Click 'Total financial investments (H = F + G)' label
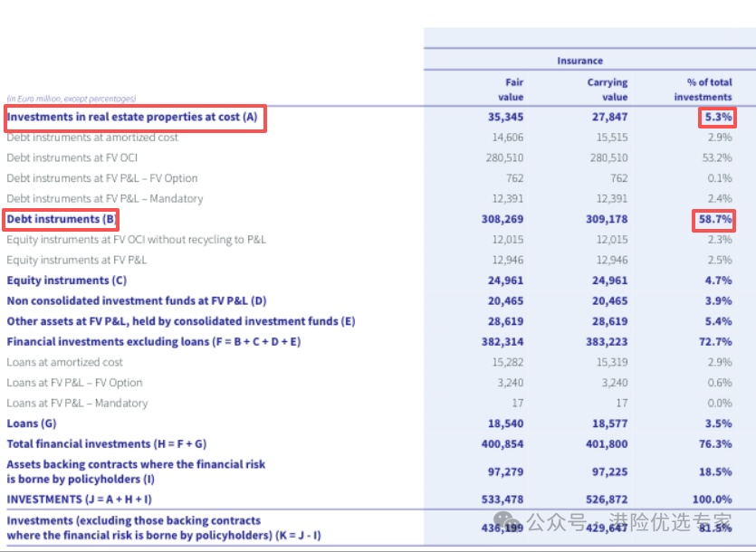The image size is (756, 552). pyautogui.click(x=107, y=444)
